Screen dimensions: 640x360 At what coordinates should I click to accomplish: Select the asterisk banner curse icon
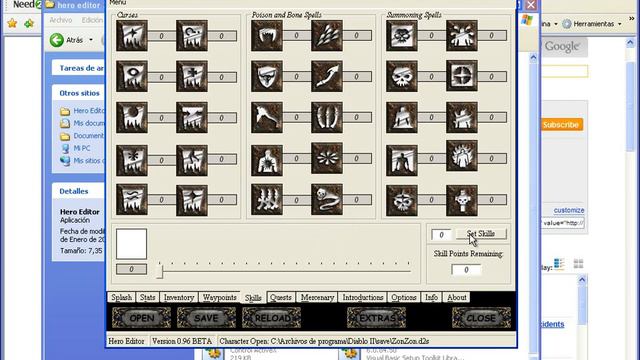[x=132, y=161]
